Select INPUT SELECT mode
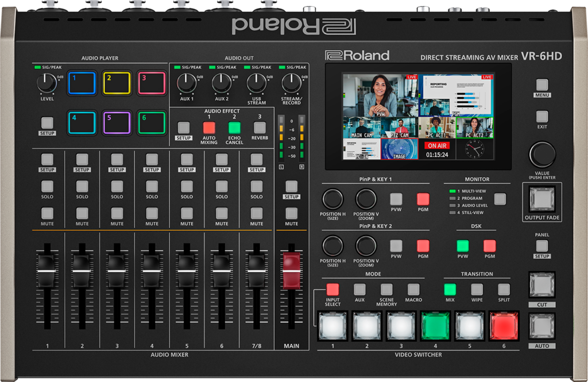 [332, 290]
